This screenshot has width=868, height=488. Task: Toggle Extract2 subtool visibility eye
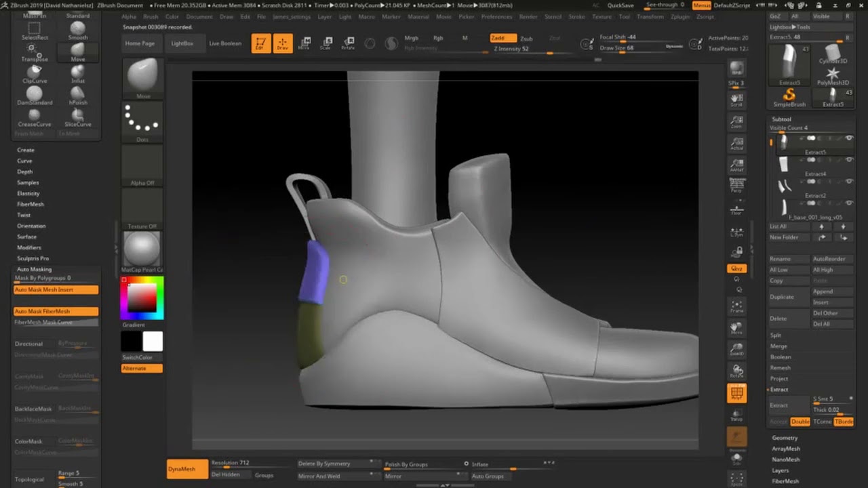[x=849, y=182]
